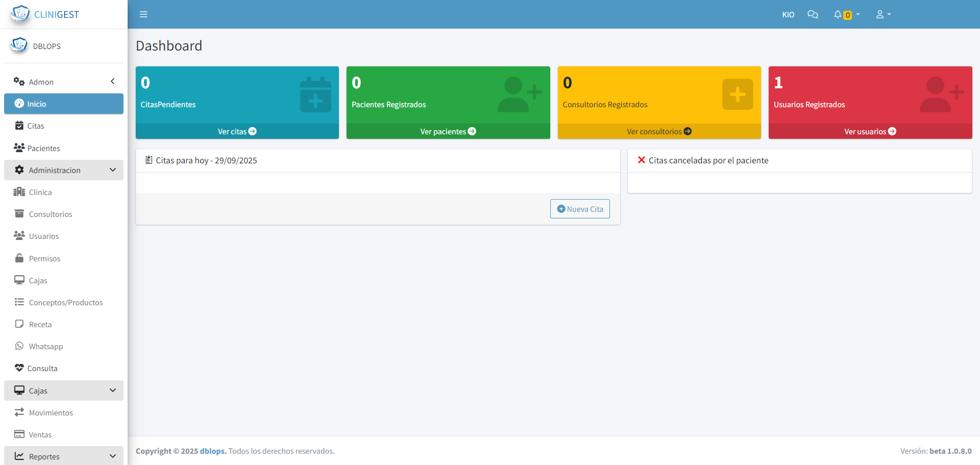Image resolution: width=980 pixels, height=465 pixels.
Task: Click the dblops footer link
Action: point(213,451)
